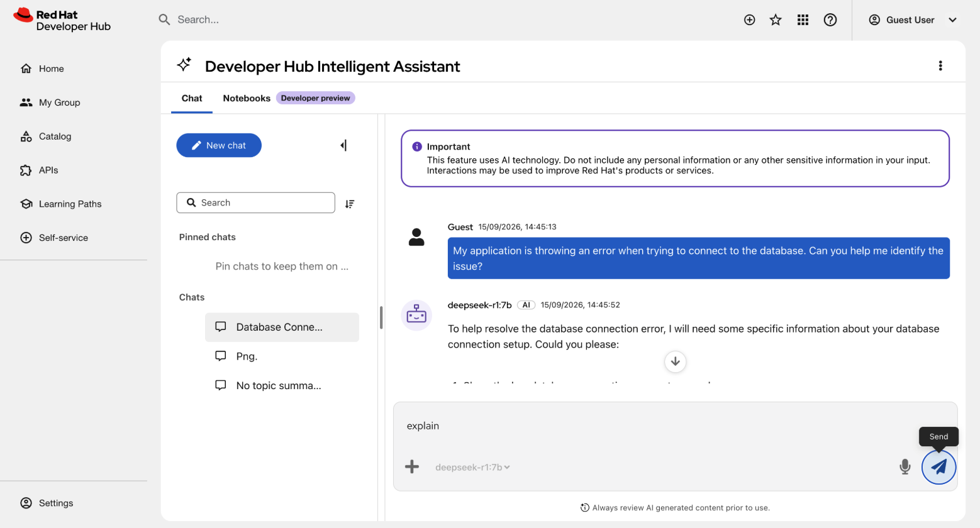The height and width of the screenshot is (528, 980).
Task: Click the 'Always review AI generated content' notice
Action: (675, 508)
